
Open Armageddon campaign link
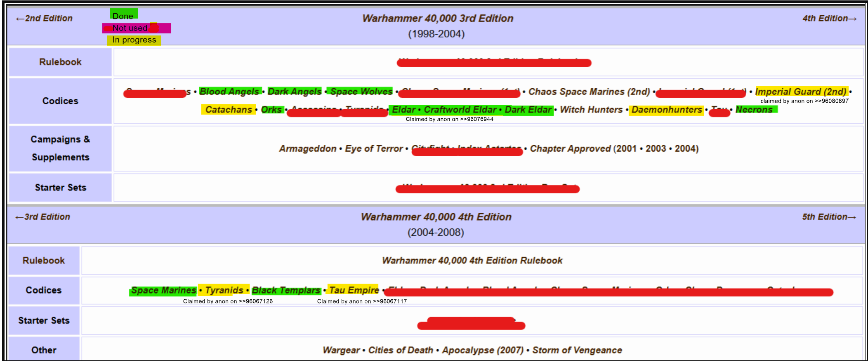(308, 148)
